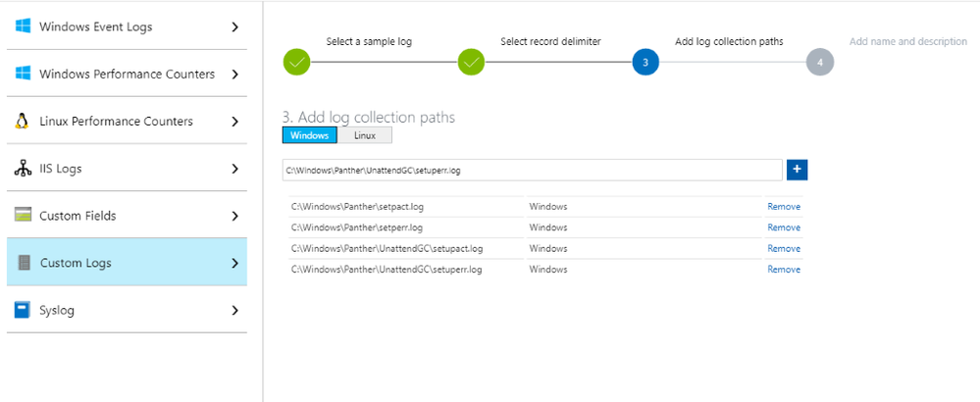Select UnattendGC\setupact.log path in table
Image resolution: width=980 pixels, height=402 pixels.
(x=387, y=248)
